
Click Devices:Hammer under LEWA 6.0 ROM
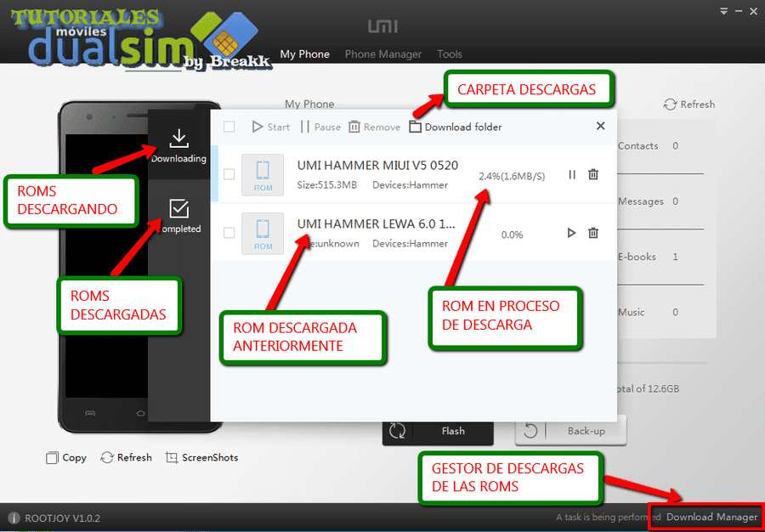point(411,243)
